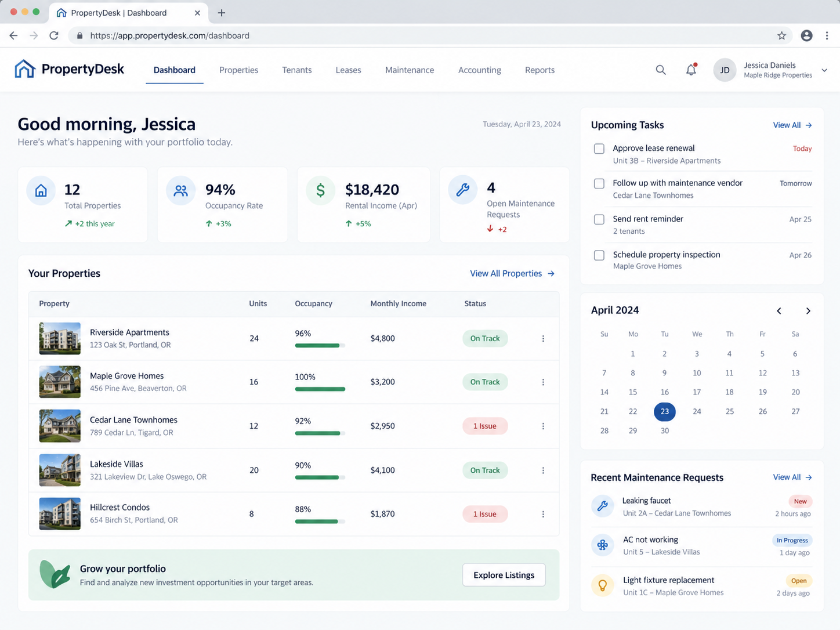This screenshot has width=840, height=630.
Task: Click View All in Recent Maintenance Requests
Action: pos(792,477)
